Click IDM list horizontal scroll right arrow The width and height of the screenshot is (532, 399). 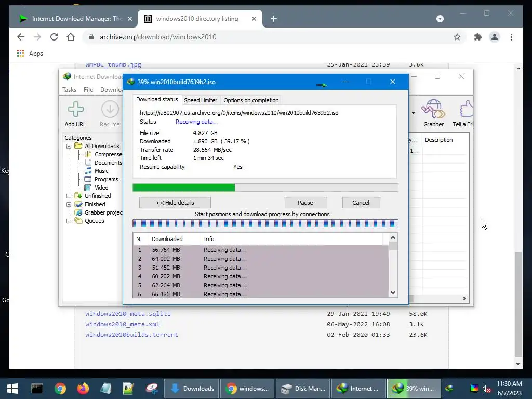[464, 299]
